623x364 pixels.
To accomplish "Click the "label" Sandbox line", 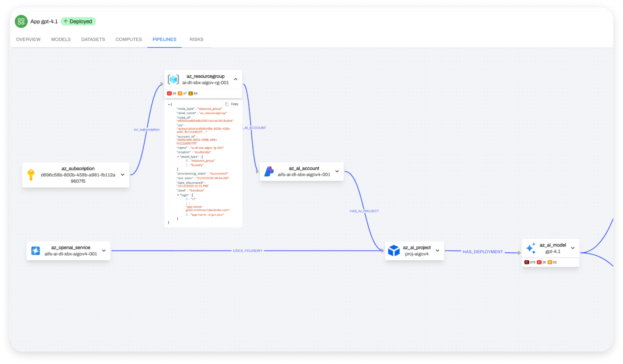I will [x=190, y=191].
